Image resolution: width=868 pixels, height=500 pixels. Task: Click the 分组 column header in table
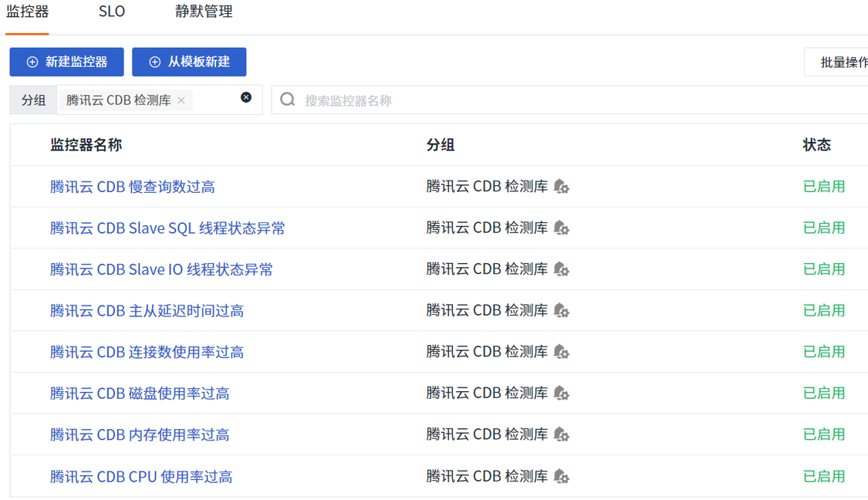pyautogui.click(x=441, y=145)
